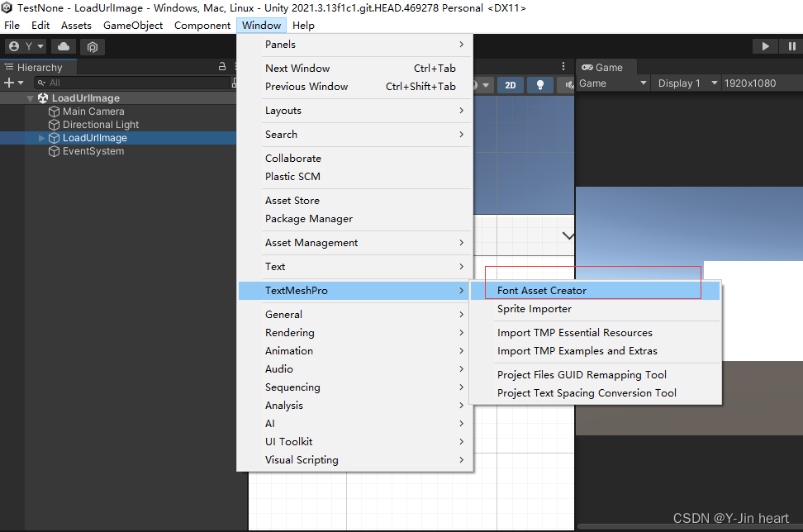Viewport: 803px width, 532px height.
Task: Open the 1920x1080 resolution dropdown
Action: coord(761,83)
